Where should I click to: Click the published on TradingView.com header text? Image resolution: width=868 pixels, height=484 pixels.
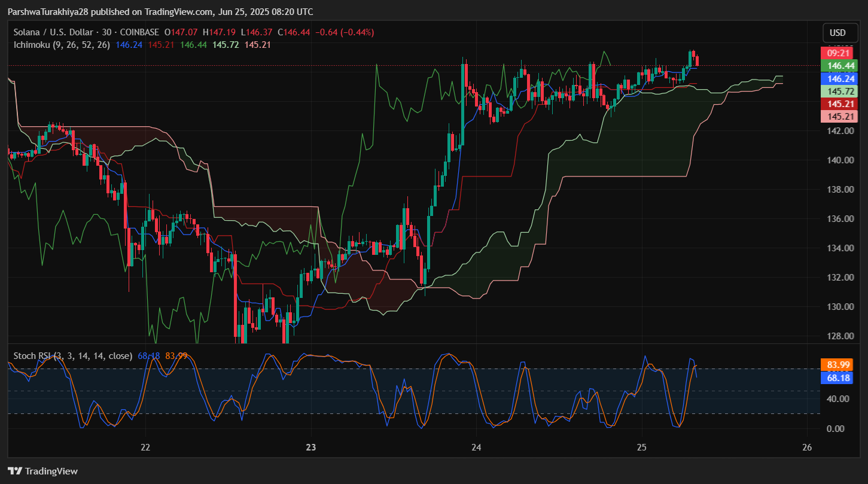click(x=159, y=12)
